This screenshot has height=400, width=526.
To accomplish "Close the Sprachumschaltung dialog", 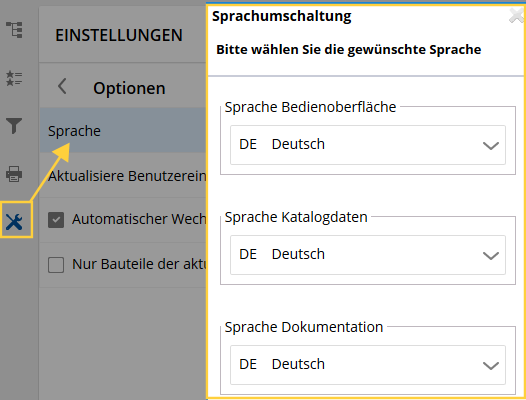I will [517, 15].
